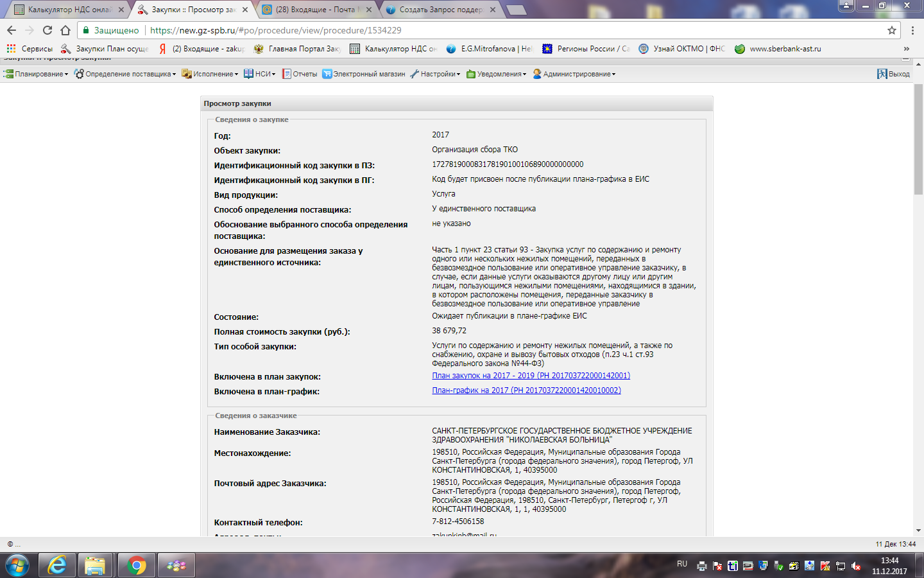Show more bookmarks with the chevron
This screenshot has width=924, height=578.
click(x=907, y=49)
